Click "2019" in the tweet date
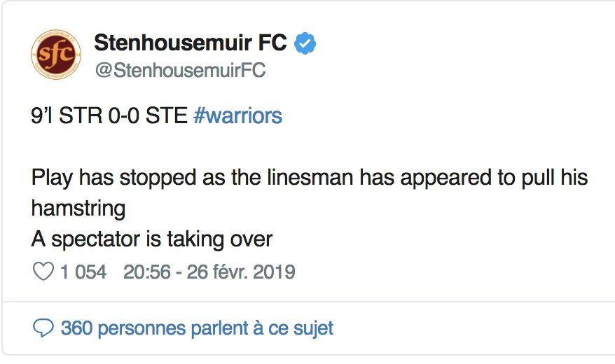The image size is (615, 364). (275, 272)
